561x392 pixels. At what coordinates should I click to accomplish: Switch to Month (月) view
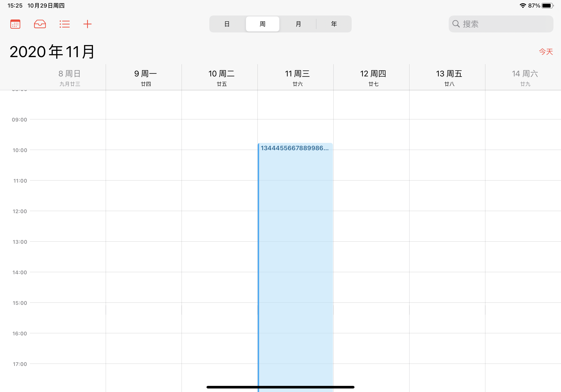(x=298, y=24)
